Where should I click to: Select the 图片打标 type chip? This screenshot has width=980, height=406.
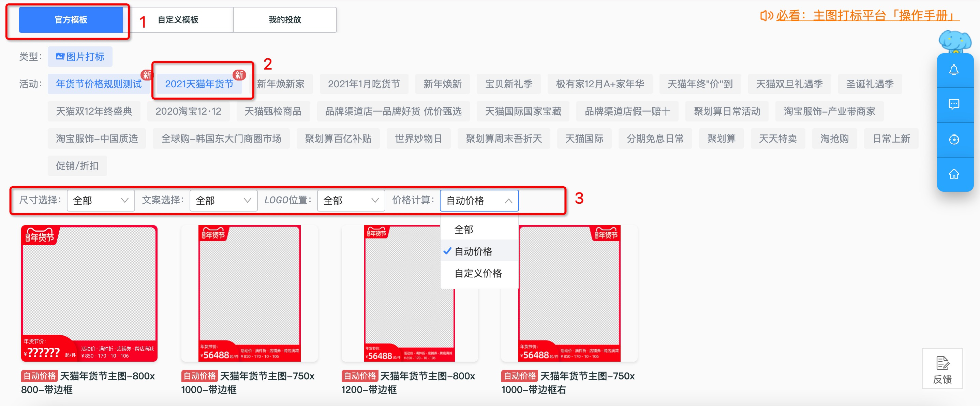80,57
